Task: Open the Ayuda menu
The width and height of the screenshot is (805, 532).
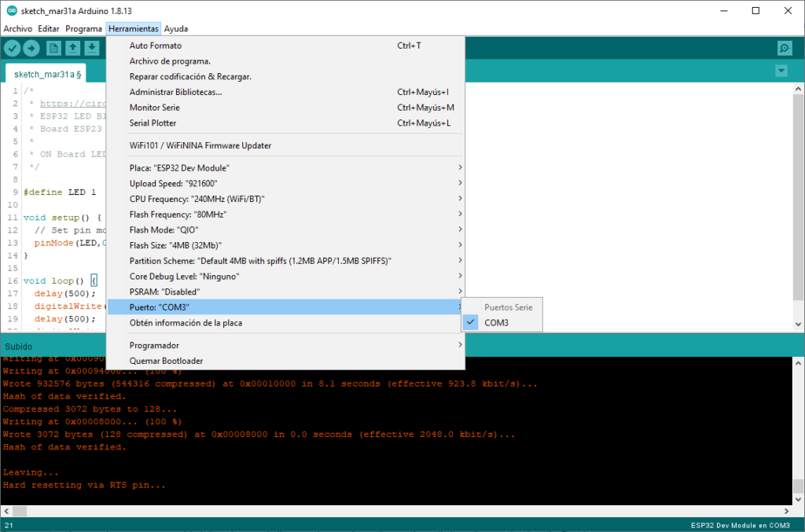Action: coord(176,29)
